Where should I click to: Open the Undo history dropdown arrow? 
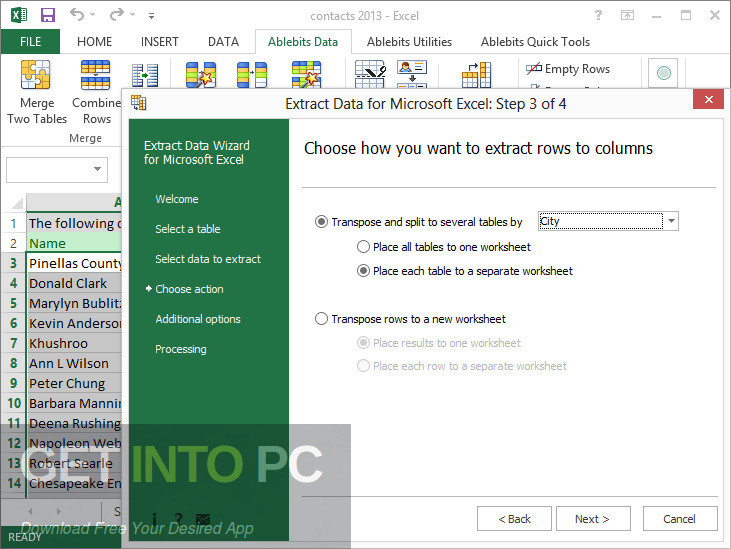pos(92,15)
